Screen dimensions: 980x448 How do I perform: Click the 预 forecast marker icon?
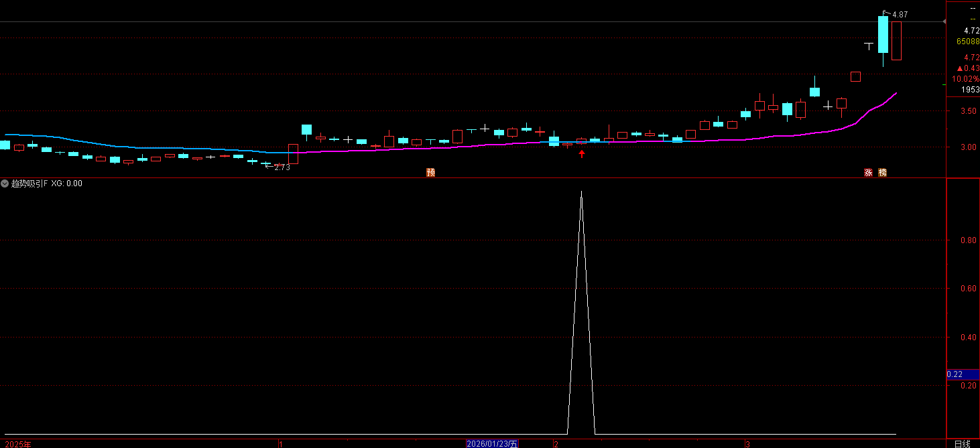430,172
